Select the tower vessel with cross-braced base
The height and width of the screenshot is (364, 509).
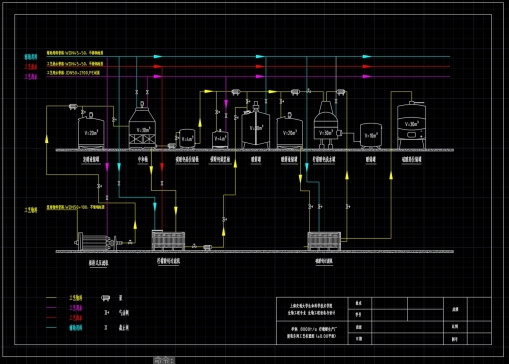[x=142, y=125]
